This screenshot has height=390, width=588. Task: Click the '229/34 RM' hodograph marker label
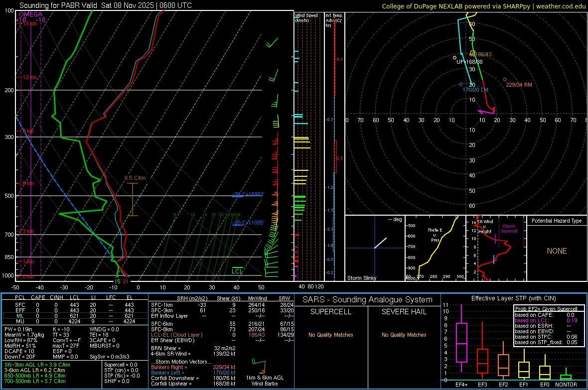pyautogui.click(x=519, y=85)
